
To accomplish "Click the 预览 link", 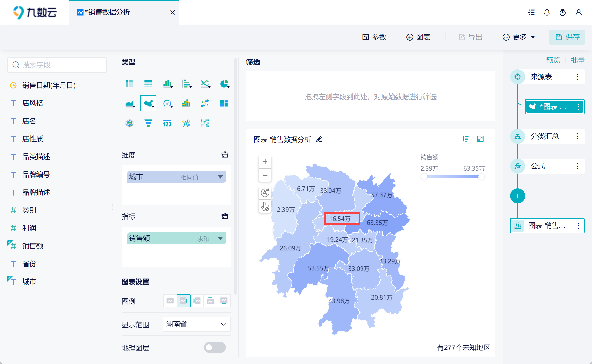I will tap(553, 60).
